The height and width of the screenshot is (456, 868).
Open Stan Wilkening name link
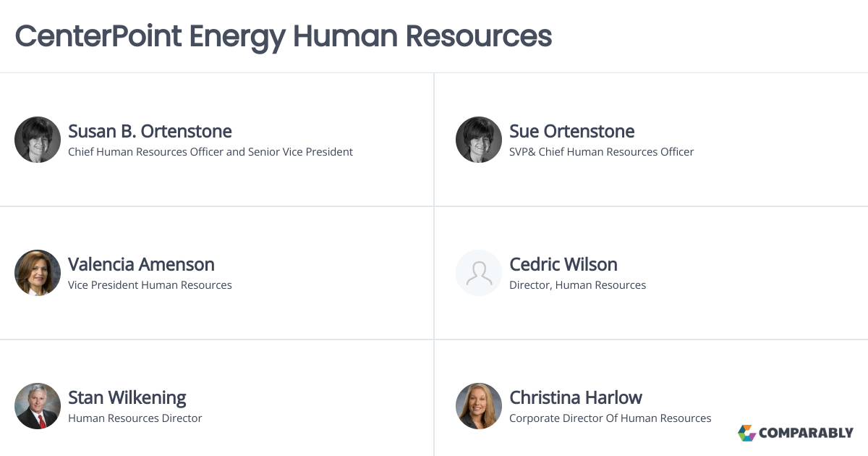[x=127, y=397]
